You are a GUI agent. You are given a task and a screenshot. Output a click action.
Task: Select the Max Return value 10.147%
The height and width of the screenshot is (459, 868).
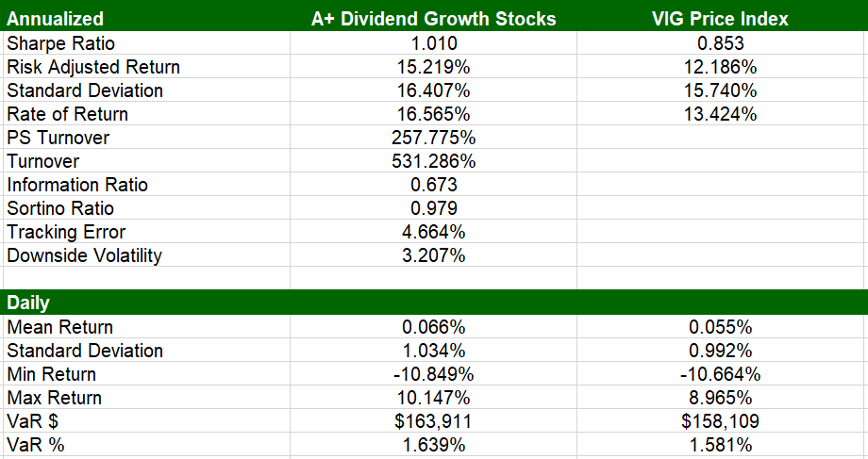coord(434,398)
